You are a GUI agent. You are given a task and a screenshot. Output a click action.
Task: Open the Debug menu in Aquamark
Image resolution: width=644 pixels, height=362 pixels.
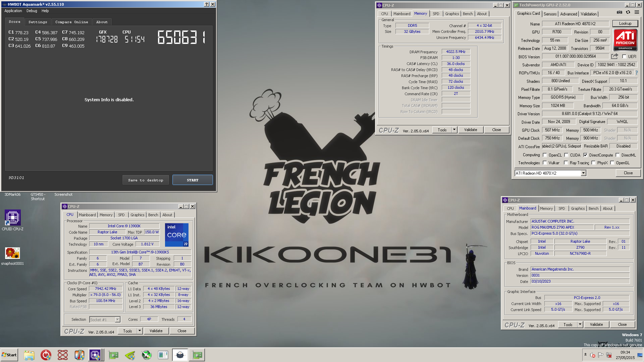(32, 11)
